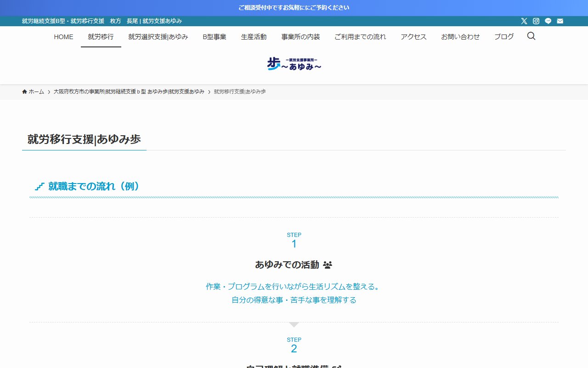Click the STEP 1 label
588x368 pixels.
pyautogui.click(x=294, y=240)
